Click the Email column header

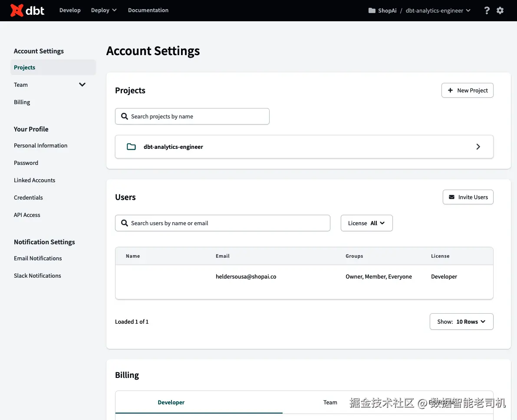click(x=223, y=256)
